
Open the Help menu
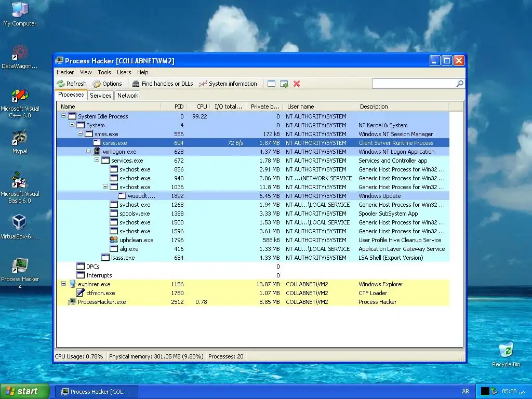click(x=142, y=72)
